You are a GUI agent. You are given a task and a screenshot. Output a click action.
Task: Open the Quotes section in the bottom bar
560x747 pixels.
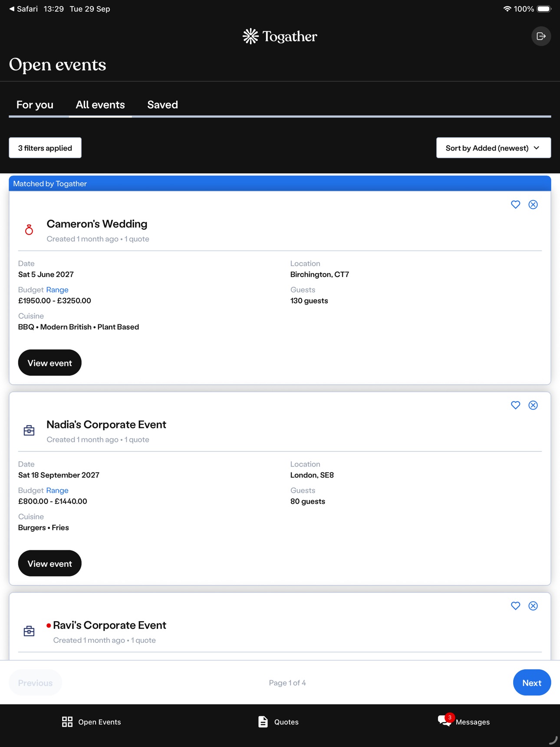click(x=278, y=722)
